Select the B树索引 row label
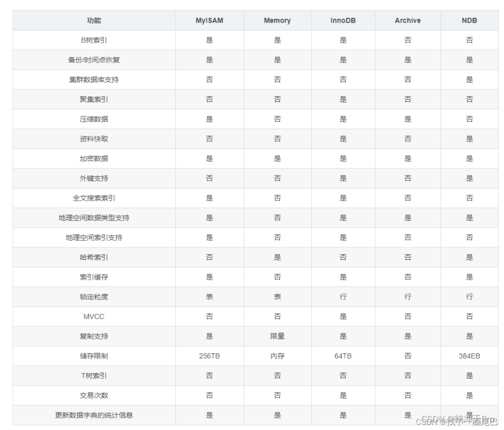 [x=94, y=40]
